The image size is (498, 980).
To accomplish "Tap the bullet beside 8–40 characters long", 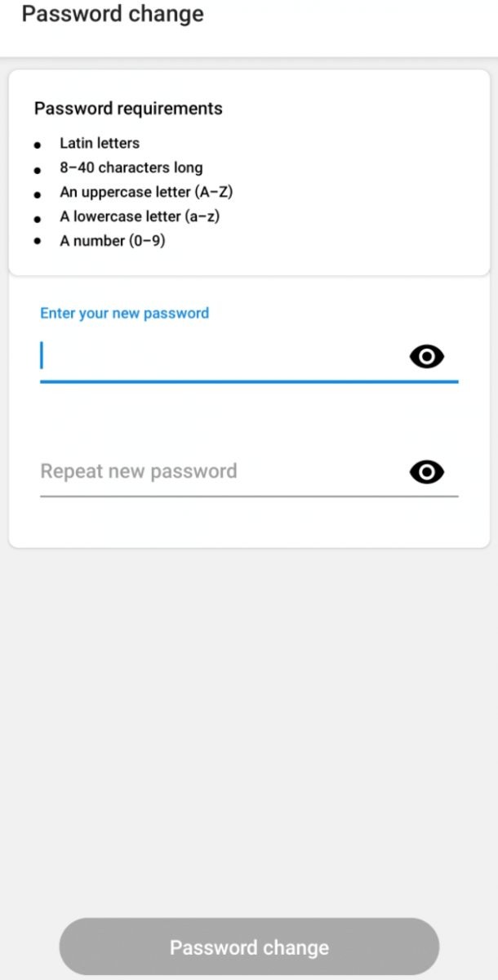I will tap(38, 170).
